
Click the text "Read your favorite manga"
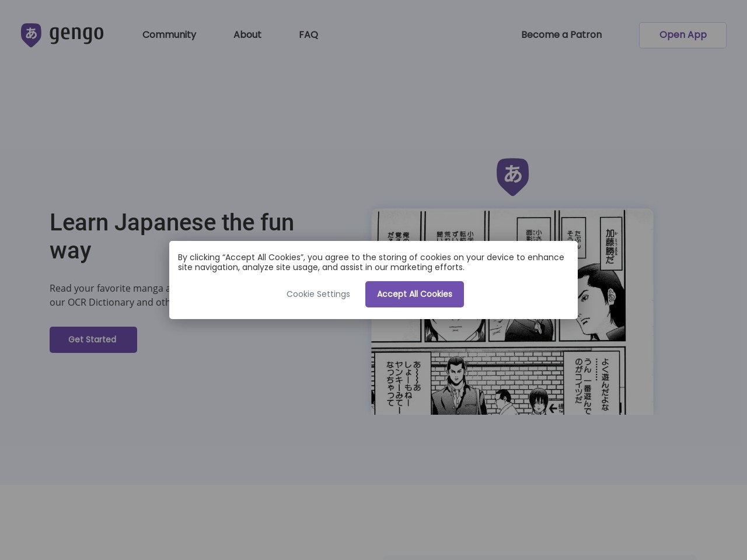coord(106,288)
